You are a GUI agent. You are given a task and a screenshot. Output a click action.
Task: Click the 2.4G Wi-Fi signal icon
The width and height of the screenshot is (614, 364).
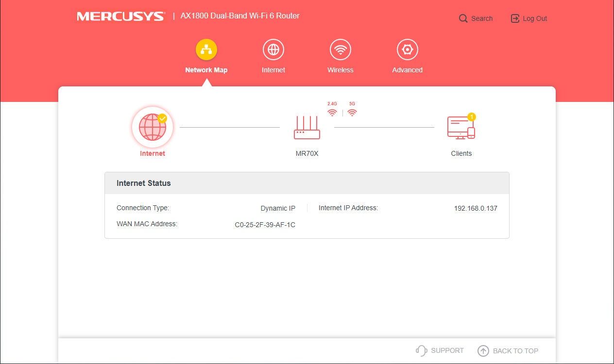coord(332,113)
